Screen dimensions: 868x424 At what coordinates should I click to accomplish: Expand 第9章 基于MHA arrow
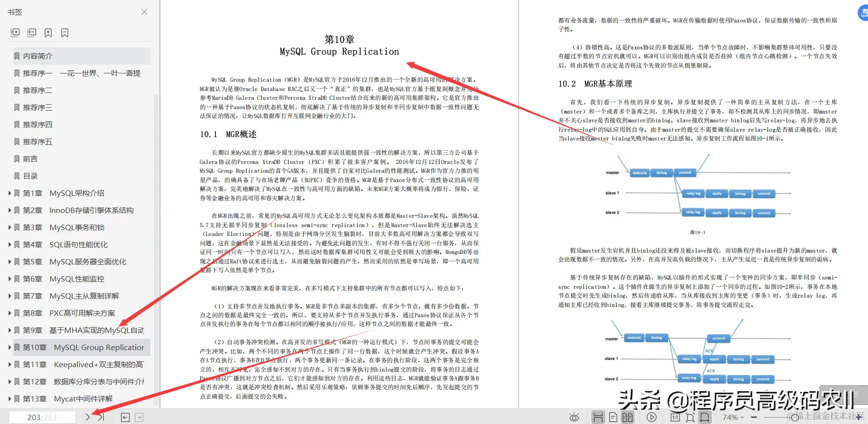[9, 330]
